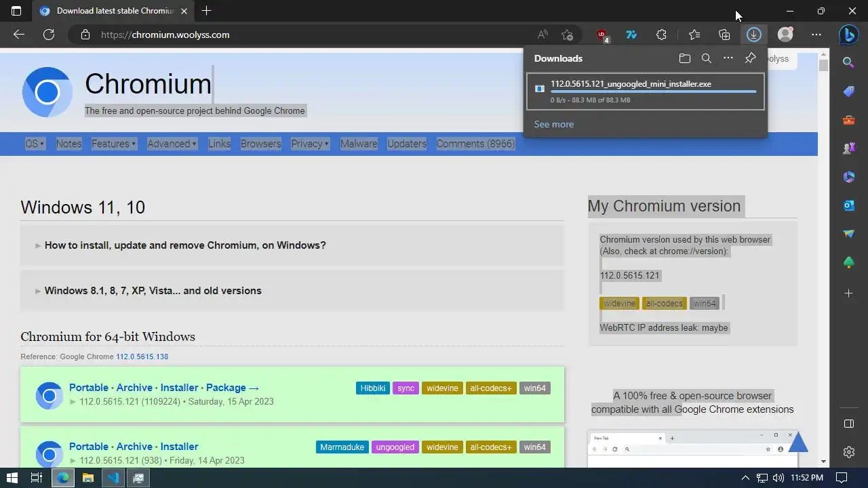Open the Collections icon
Screen dimensions: 868x488
click(x=724, y=35)
